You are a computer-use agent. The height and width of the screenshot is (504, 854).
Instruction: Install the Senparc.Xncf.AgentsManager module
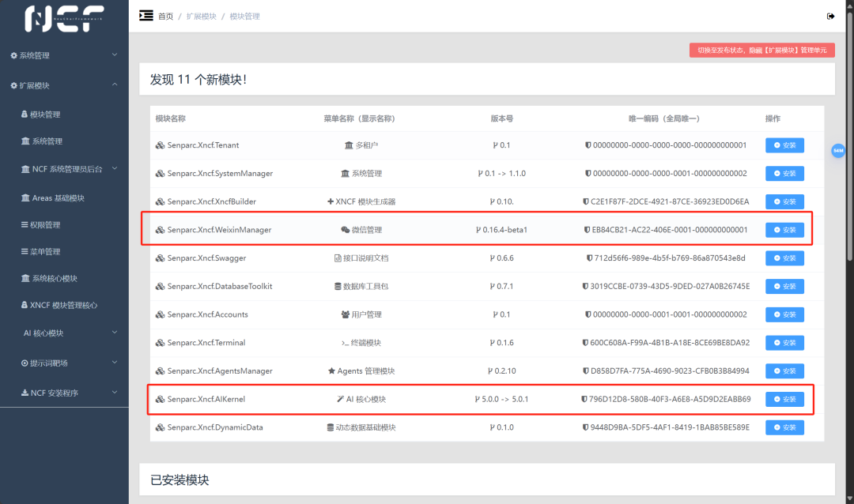coord(785,371)
